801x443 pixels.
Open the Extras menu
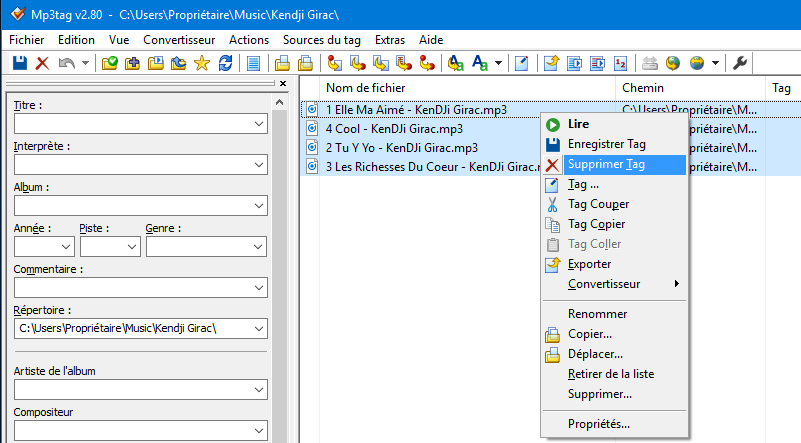[x=390, y=40]
